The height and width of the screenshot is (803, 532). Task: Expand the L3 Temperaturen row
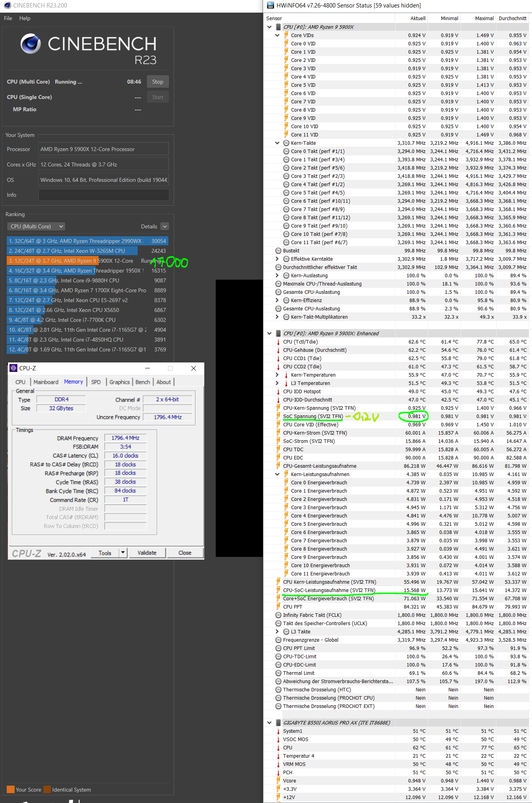click(x=277, y=383)
